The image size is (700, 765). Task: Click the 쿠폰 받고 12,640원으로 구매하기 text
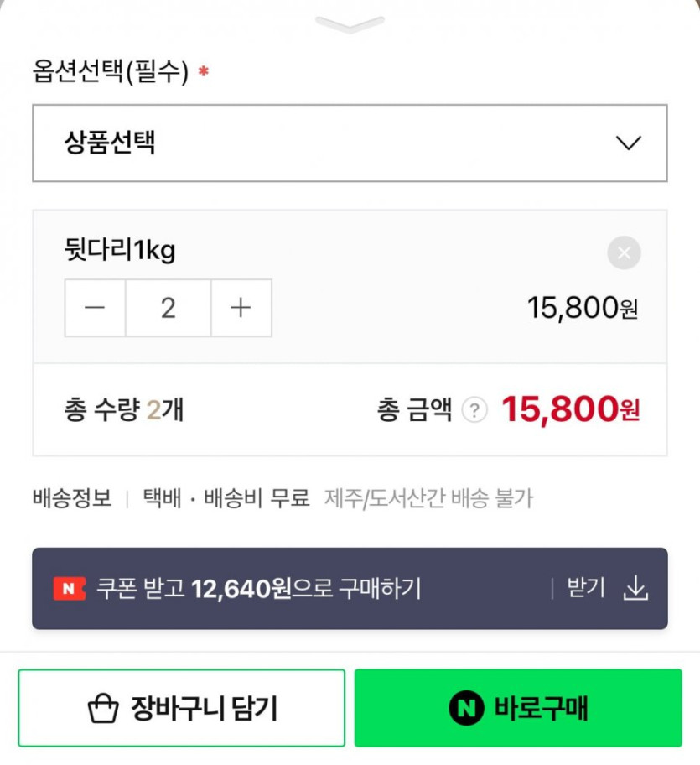click(x=259, y=589)
